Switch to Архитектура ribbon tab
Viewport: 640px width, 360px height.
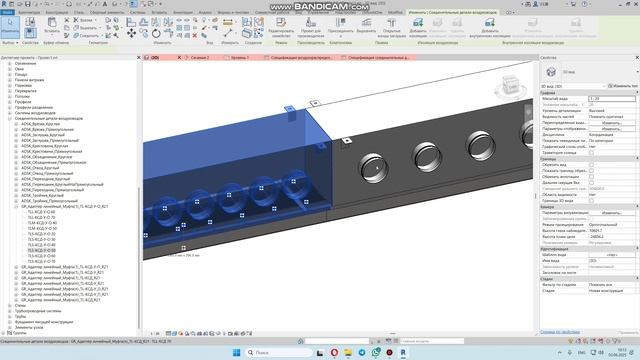[x=29, y=12]
